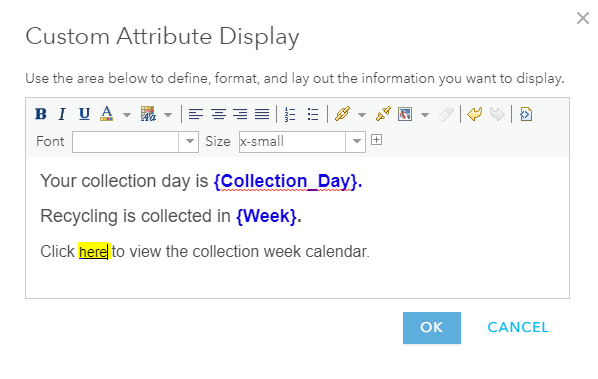Click 'to view the collection week calendar.' text
598x379 pixels.
point(241,252)
